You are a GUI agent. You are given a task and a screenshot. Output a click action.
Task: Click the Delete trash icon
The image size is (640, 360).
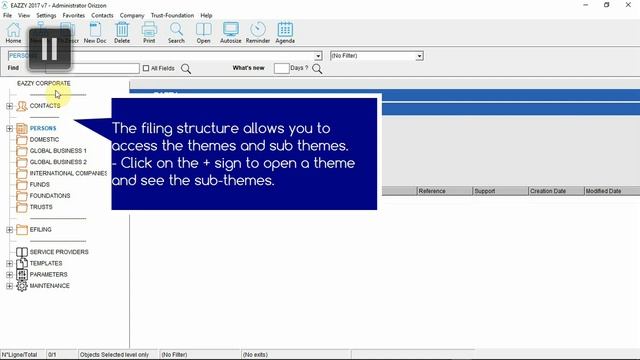point(122,33)
